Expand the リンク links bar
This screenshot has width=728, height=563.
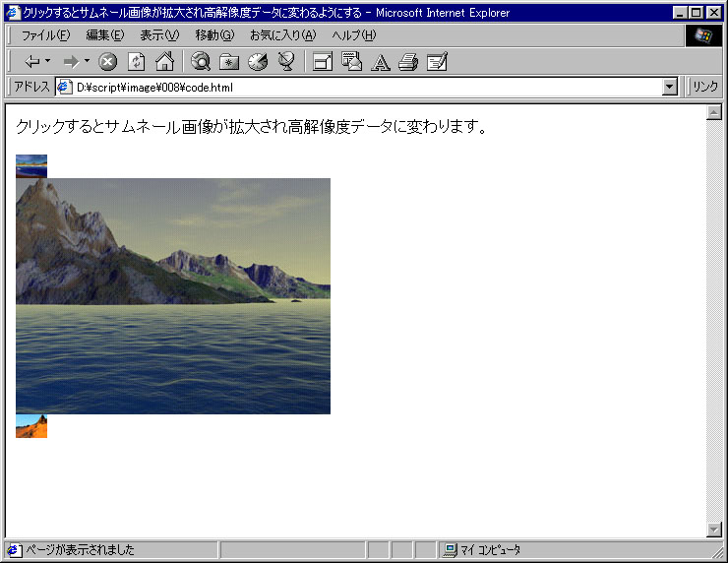pos(704,87)
